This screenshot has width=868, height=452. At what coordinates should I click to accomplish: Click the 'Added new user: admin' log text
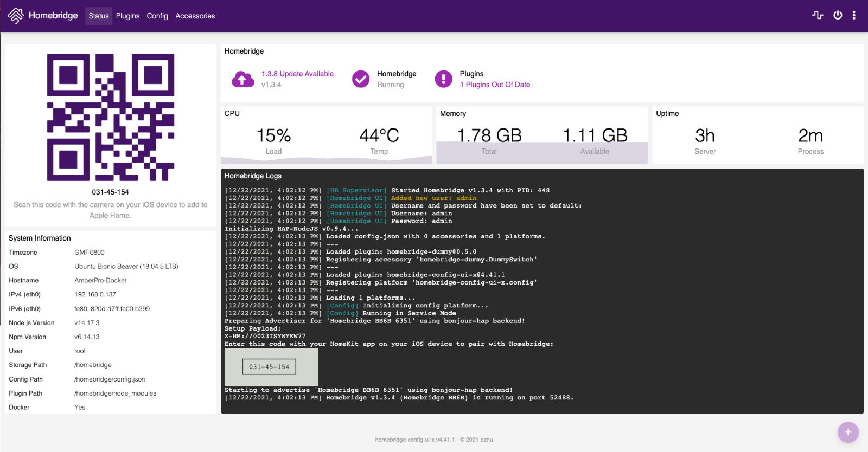click(x=434, y=198)
